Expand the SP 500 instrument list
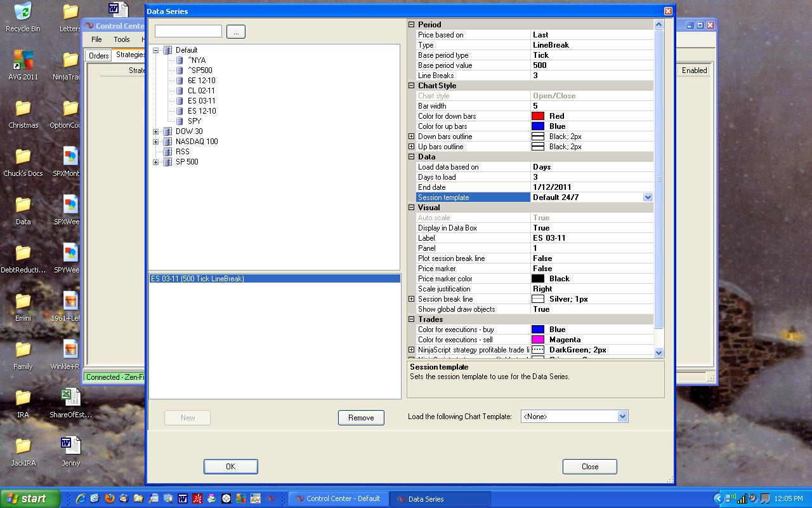The height and width of the screenshot is (508, 812). [156, 162]
